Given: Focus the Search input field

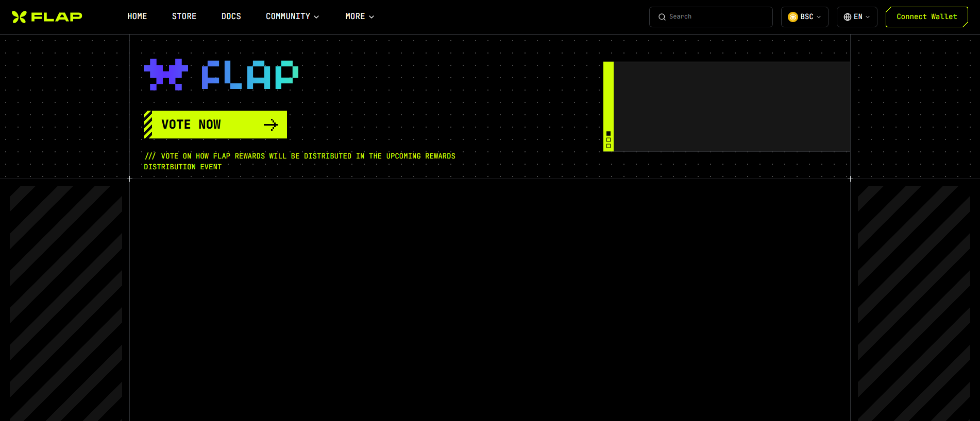Looking at the screenshot, I should 711,17.
